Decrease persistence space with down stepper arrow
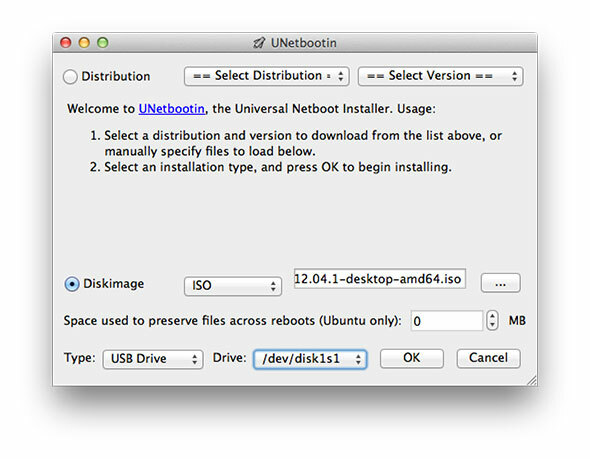 click(492, 325)
